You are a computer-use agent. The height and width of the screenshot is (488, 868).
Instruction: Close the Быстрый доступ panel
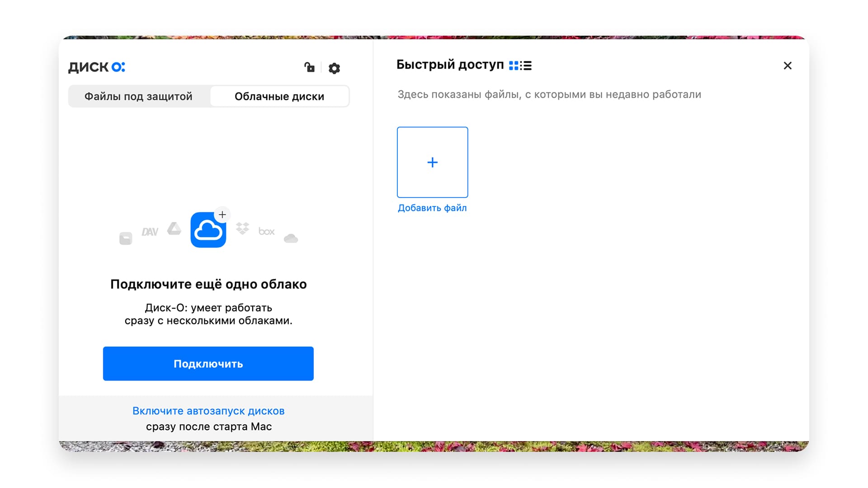tap(788, 66)
